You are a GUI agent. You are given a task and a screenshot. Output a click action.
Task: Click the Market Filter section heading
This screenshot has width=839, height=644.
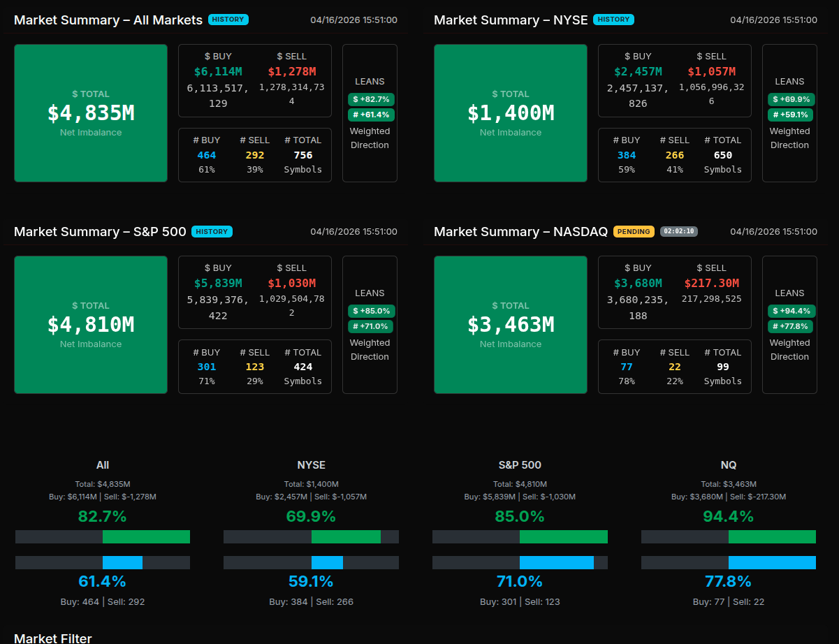pyautogui.click(x=53, y=638)
